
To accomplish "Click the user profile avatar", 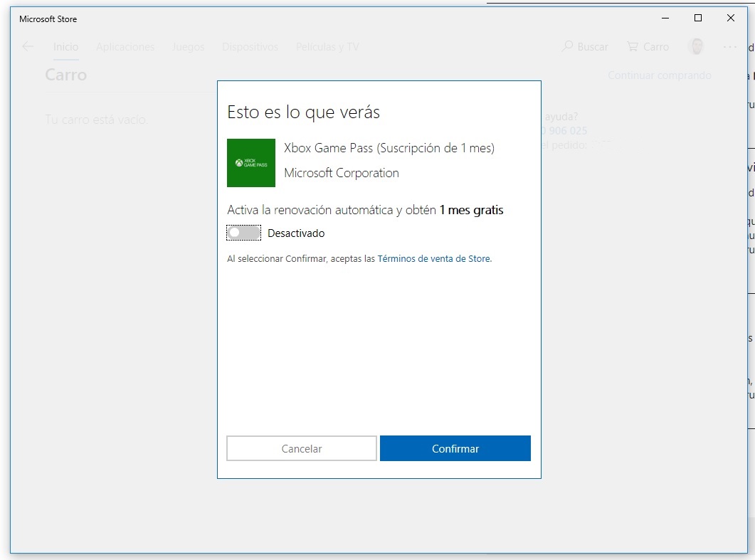I will tap(696, 46).
